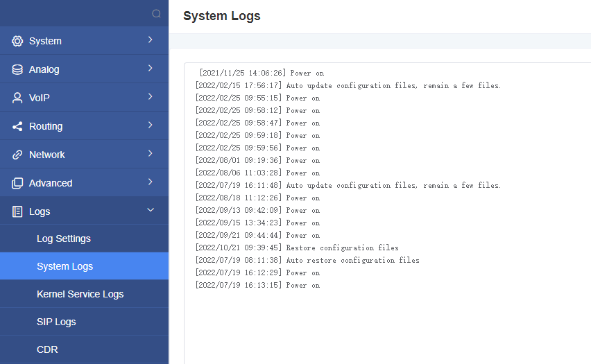Viewport: 591px width, 364px height.
Task: Click the Routing share icon
Action: click(17, 127)
